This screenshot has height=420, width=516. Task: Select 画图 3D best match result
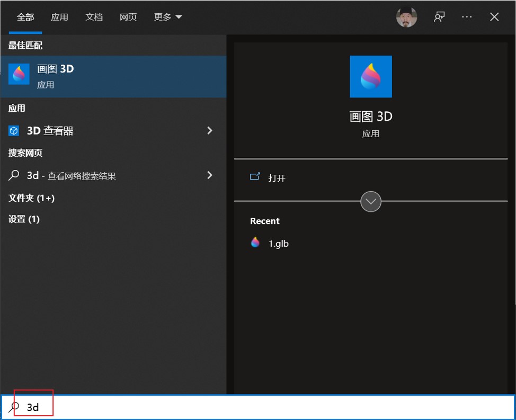(x=113, y=76)
